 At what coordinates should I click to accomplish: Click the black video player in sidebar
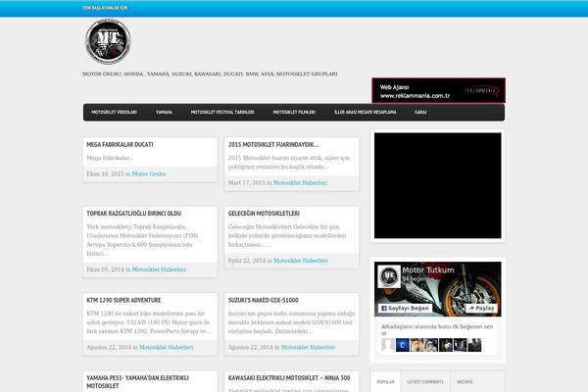pyautogui.click(x=438, y=185)
